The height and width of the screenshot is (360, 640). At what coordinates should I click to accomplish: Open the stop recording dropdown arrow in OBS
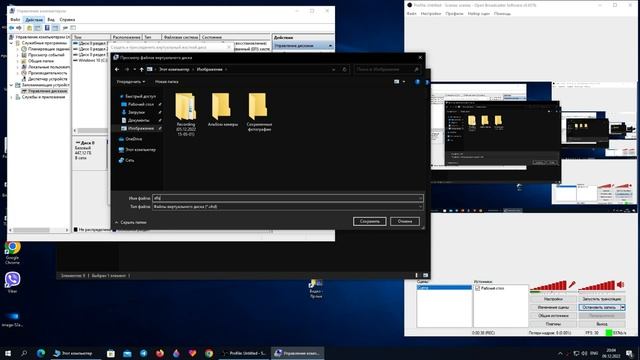click(x=623, y=307)
